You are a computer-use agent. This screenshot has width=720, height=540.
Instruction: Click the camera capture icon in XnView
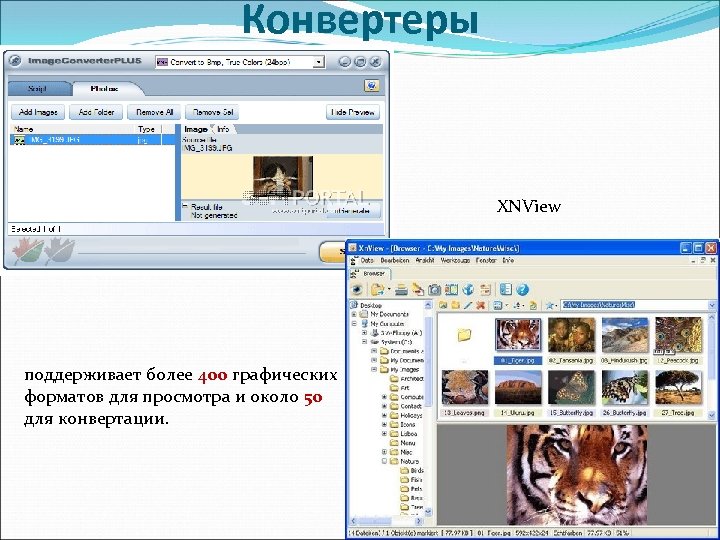coord(434,290)
